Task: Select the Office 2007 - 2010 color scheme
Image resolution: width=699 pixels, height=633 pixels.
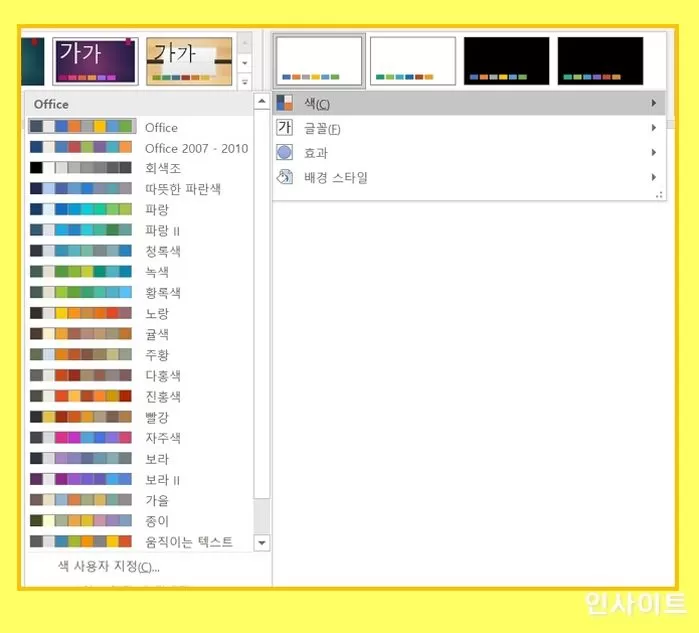Action: (x=140, y=148)
